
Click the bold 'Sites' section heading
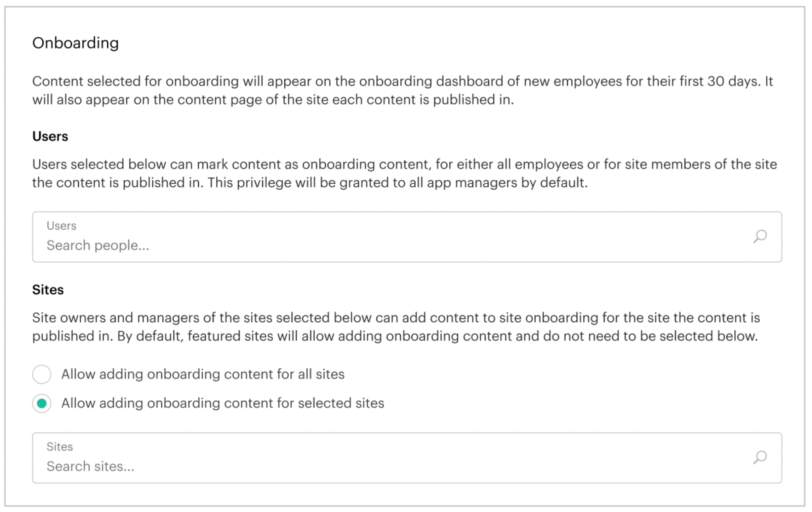pos(48,290)
